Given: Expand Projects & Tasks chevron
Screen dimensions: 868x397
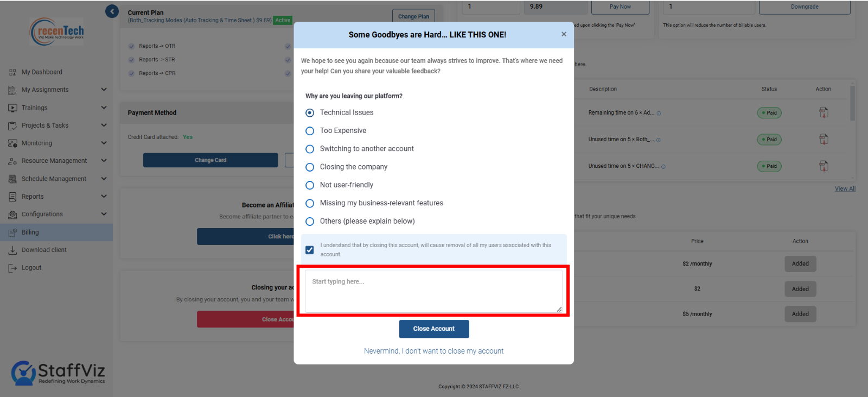Looking at the screenshot, I should [x=104, y=125].
